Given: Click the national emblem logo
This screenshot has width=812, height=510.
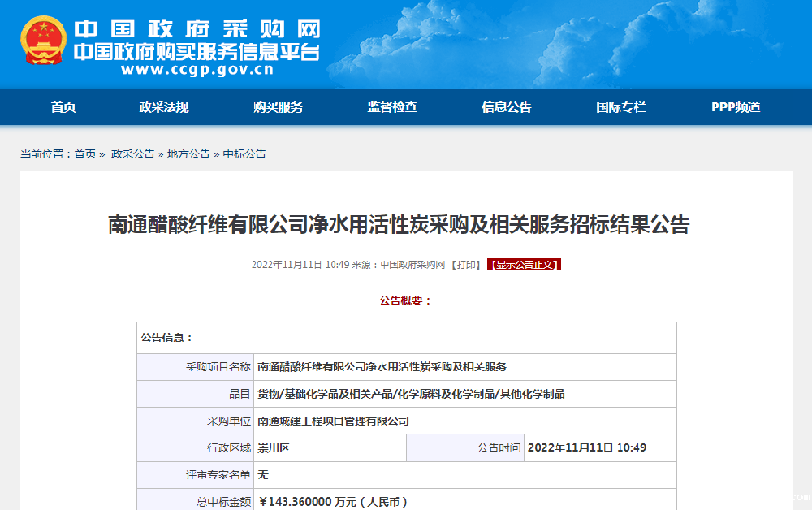Looking at the screenshot, I should [44, 41].
